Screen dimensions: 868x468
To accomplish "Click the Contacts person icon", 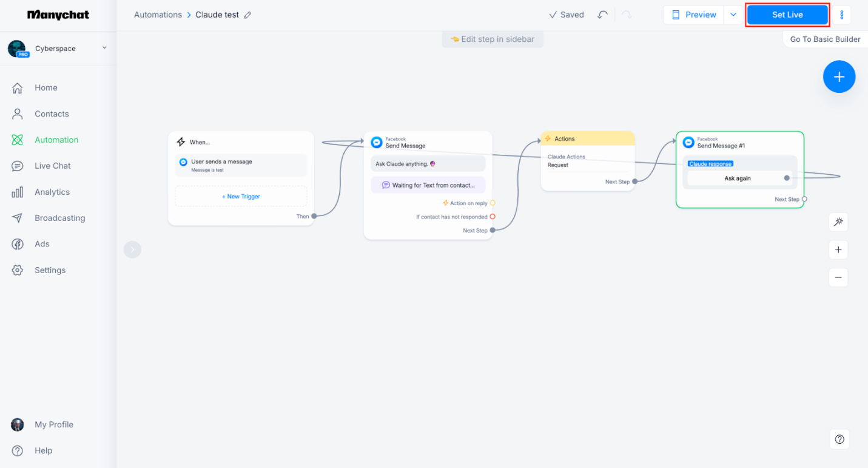I will pyautogui.click(x=18, y=114).
